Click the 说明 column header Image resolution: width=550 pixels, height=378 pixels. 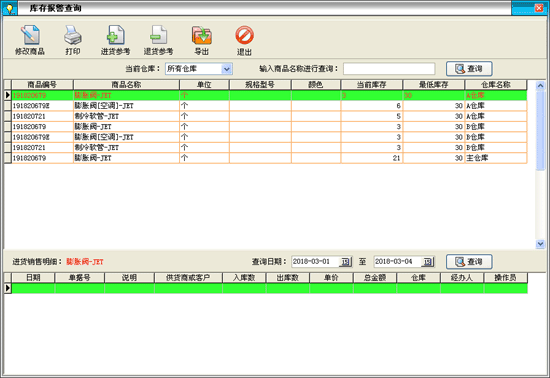(129, 278)
